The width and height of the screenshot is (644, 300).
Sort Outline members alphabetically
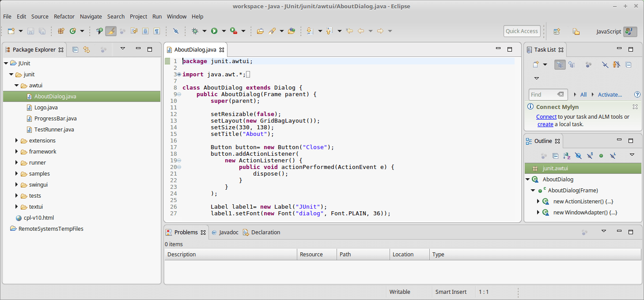click(x=566, y=155)
